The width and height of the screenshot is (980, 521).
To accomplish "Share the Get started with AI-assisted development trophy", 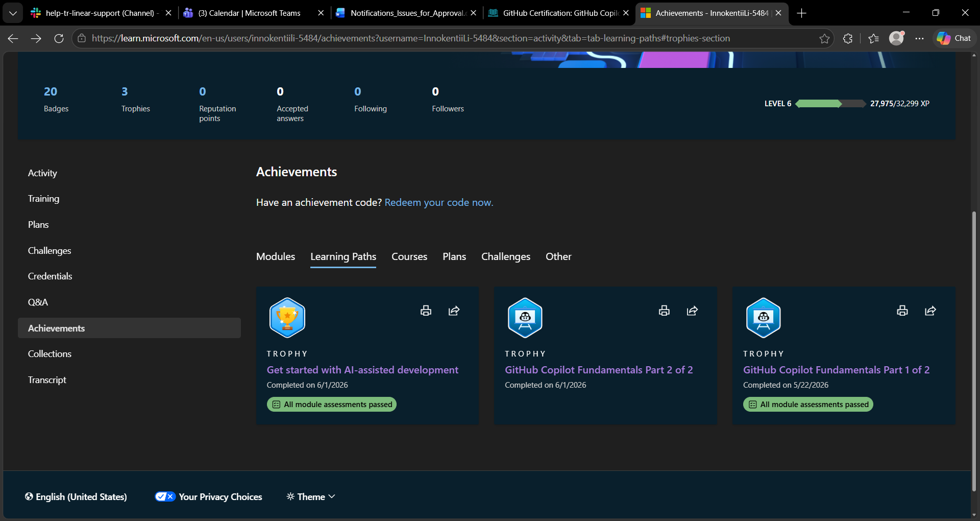I will point(454,311).
